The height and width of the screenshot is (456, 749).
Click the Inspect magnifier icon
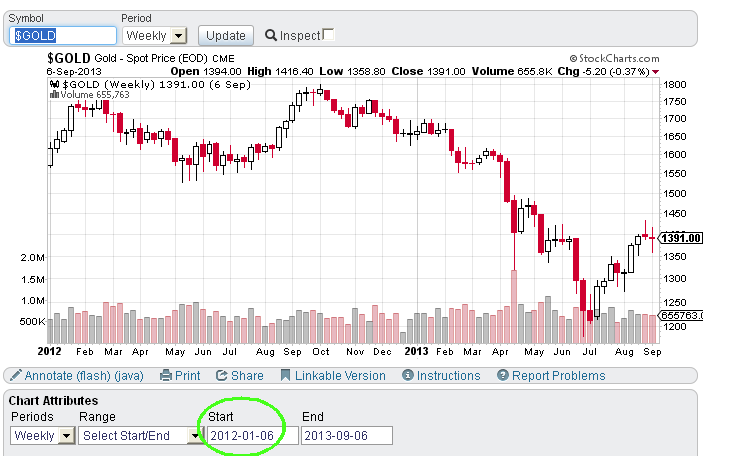270,35
